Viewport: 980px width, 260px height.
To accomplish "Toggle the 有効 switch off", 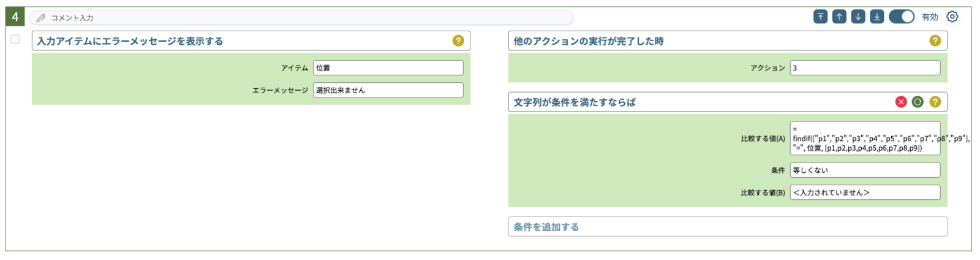I will pos(902,17).
